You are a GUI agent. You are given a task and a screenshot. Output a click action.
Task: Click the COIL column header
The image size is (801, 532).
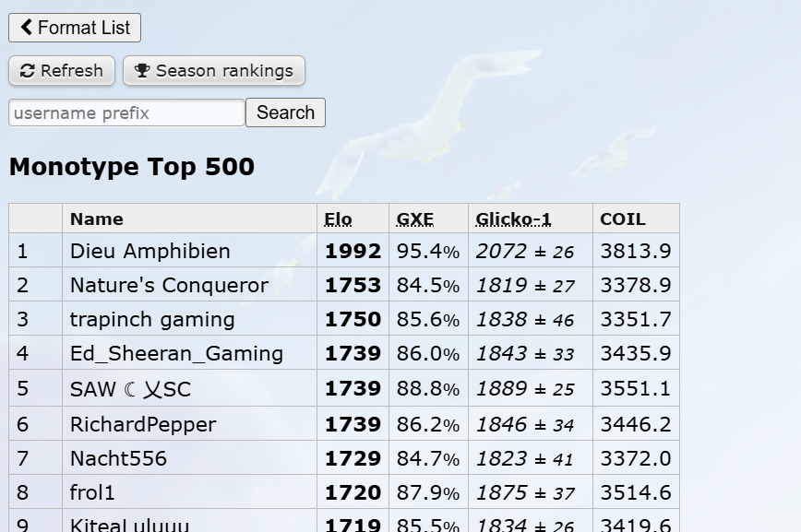tap(623, 219)
